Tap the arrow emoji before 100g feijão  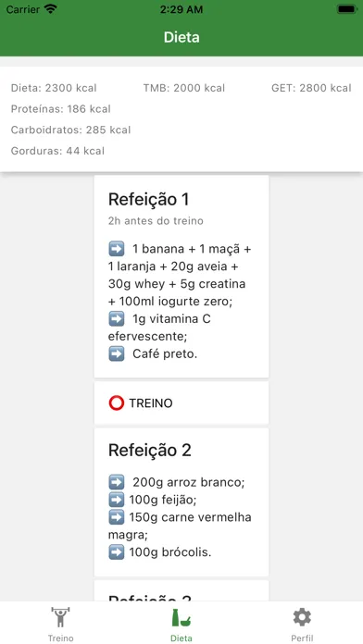tap(117, 500)
